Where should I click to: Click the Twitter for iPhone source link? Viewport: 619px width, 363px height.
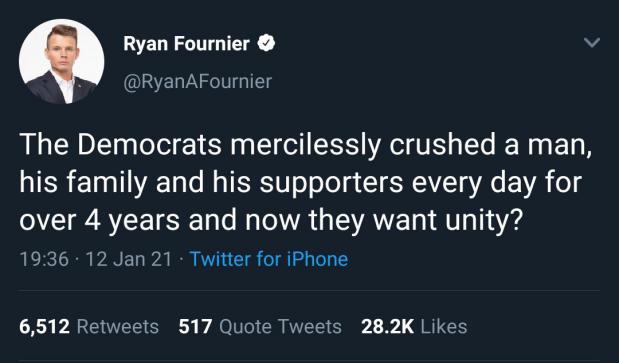click(x=269, y=259)
